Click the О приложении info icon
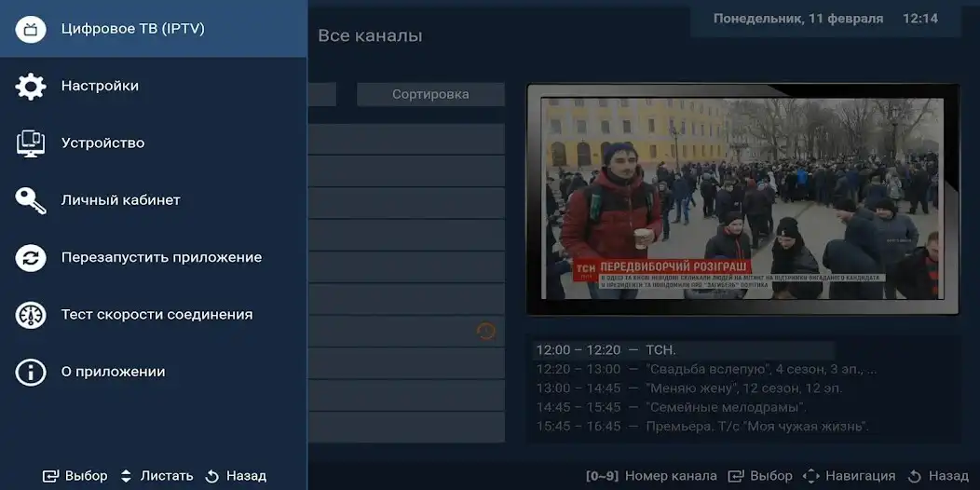 coord(31,373)
